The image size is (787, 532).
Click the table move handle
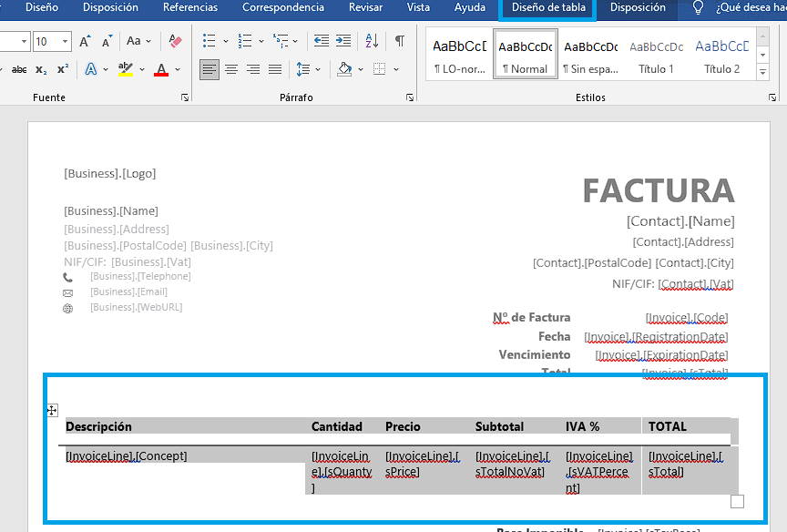tap(52, 411)
